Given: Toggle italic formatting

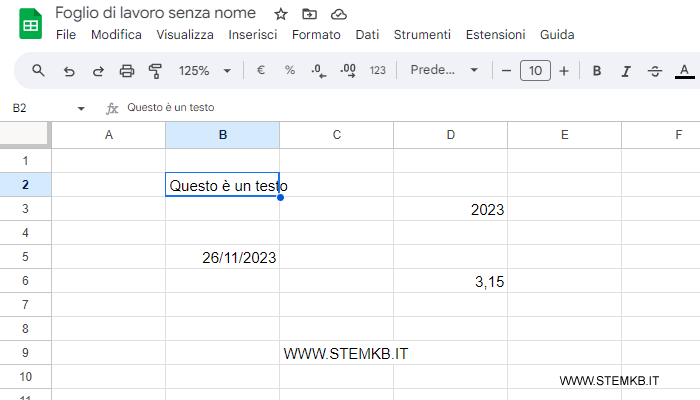Looking at the screenshot, I should 626,71.
